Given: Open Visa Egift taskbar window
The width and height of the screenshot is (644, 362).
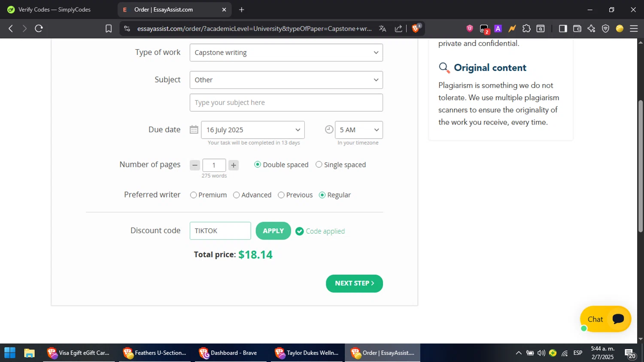Looking at the screenshot, I should pyautogui.click(x=79, y=353).
